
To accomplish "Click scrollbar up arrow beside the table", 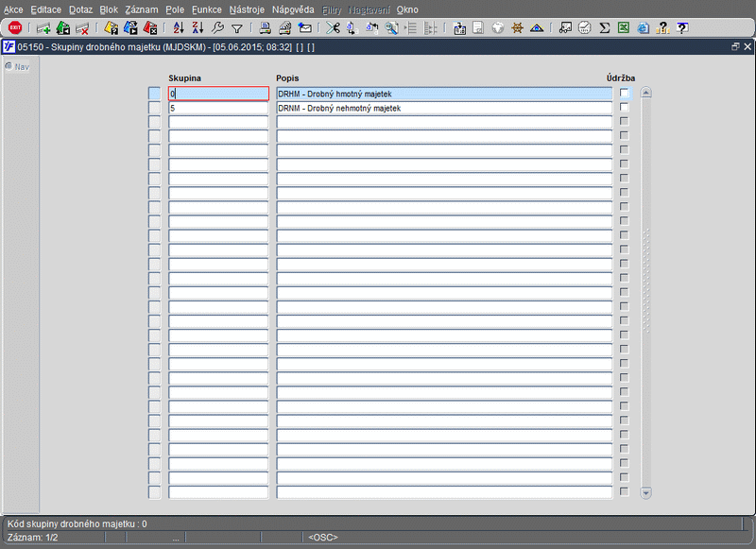I will [x=646, y=92].
